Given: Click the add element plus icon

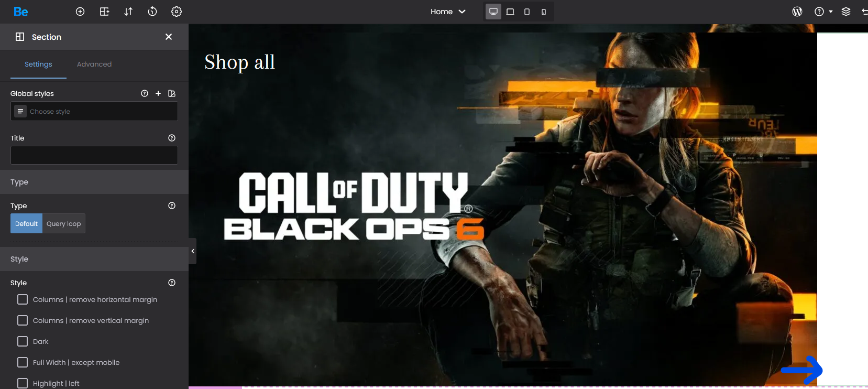Looking at the screenshot, I should pyautogui.click(x=80, y=12).
